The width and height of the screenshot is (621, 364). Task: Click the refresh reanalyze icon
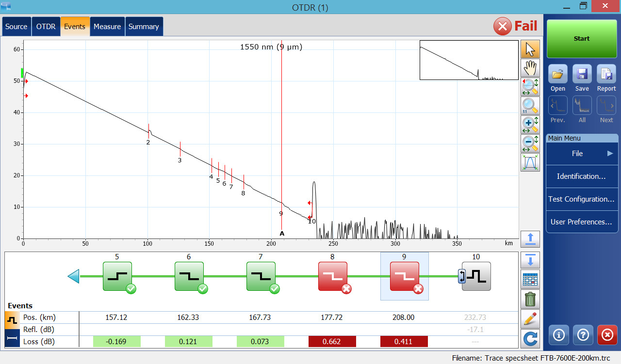click(530, 338)
